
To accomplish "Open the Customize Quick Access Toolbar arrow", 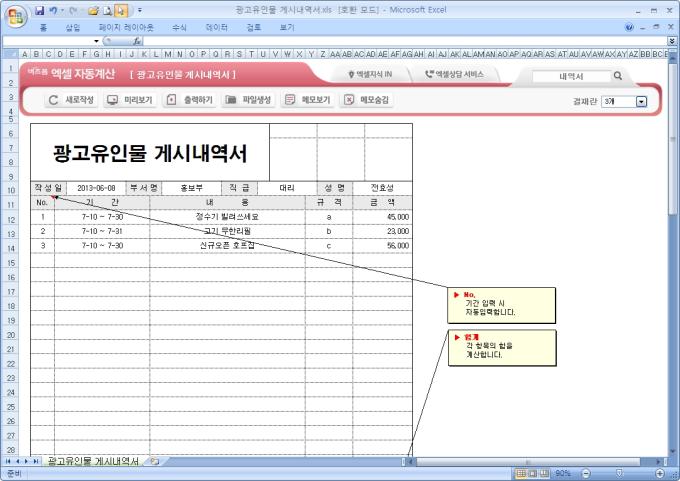I will [x=140, y=10].
